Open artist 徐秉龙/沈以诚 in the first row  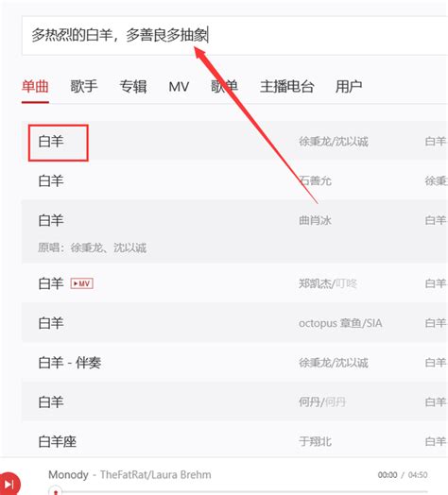[x=334, y=142]
